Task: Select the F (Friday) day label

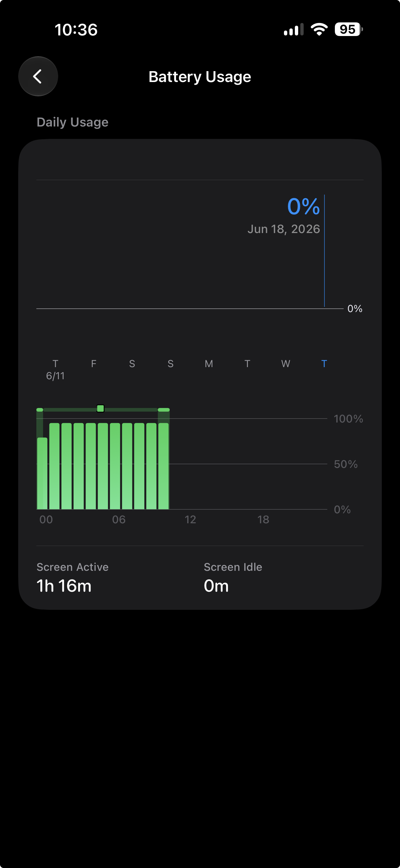Action: point(94,363)
